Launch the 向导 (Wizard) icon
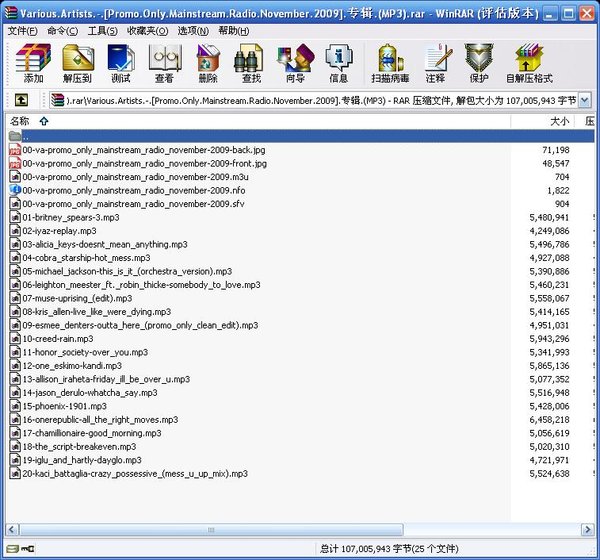Viewport: 600px width, 560px height. pyautogui.click(x=295, y=63)
